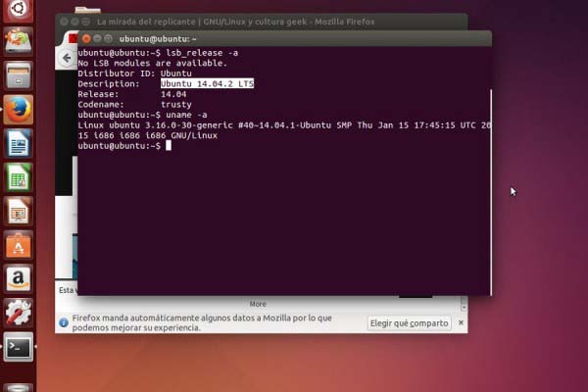Click the 'trusty' codename value

(175, 104)
